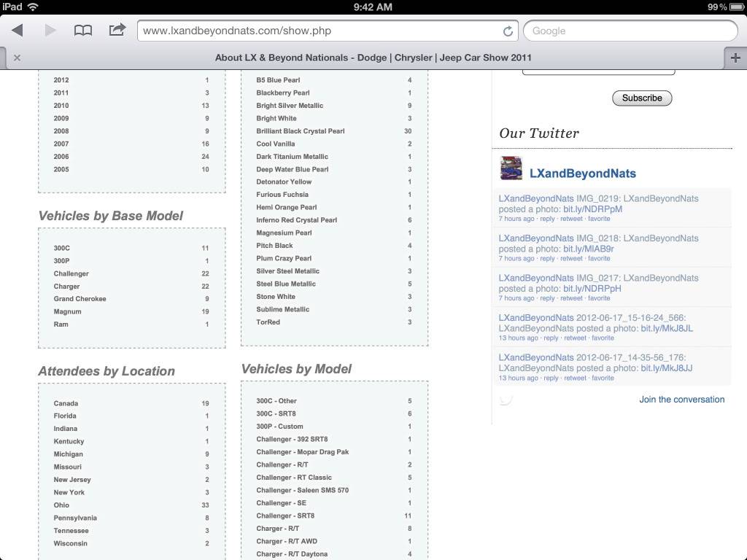The width and height of the screenshot is (747, 560).
Task: Click Join the conversation link
Action: click(x=682, y=400)
